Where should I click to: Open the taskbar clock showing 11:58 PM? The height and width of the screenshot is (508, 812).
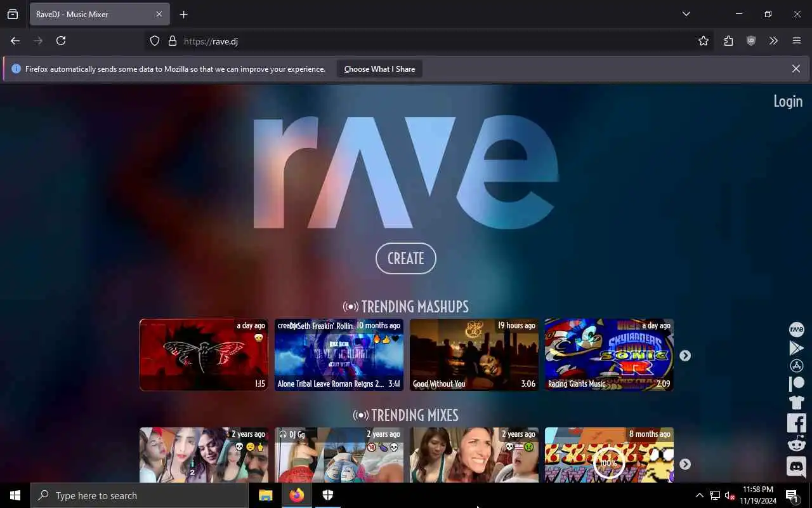pyautogui.click(x=757, y=495)
